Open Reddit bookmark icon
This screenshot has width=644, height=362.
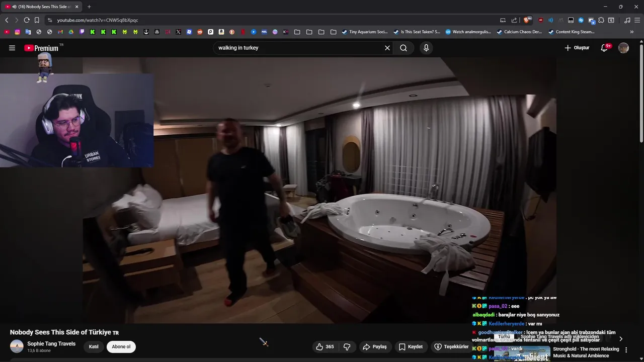point(200,32)
